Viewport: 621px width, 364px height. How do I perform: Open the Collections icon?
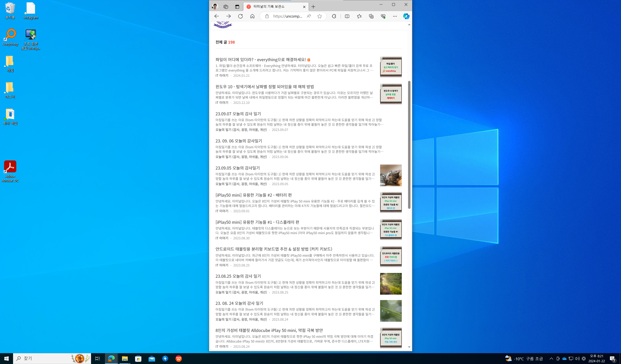[x=371, y=16]
